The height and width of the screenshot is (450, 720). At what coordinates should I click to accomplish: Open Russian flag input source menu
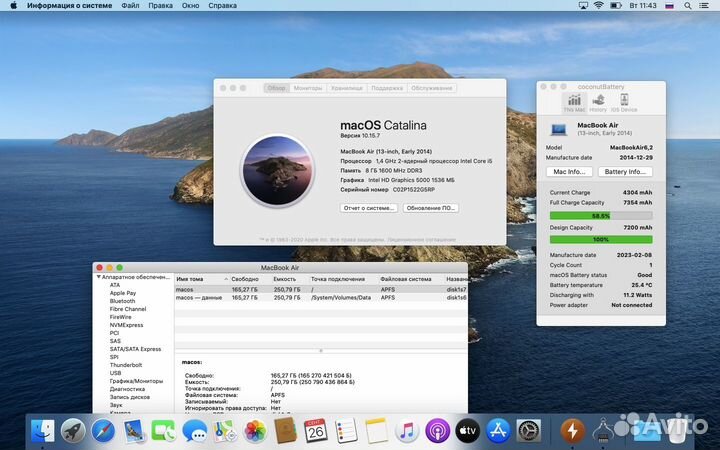pyautogui.click(x=669, y=6)
